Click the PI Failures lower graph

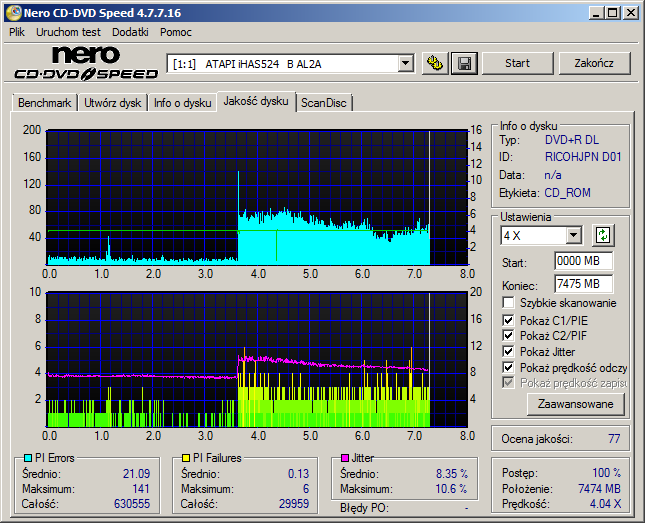(258, 360)
